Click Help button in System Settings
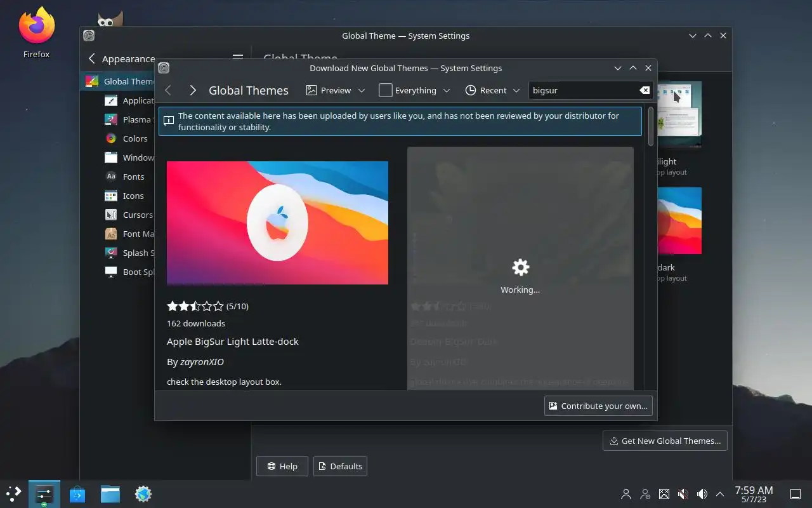This screenshot has height=508, width=812. pyautogui.click(x=282, y=466)
